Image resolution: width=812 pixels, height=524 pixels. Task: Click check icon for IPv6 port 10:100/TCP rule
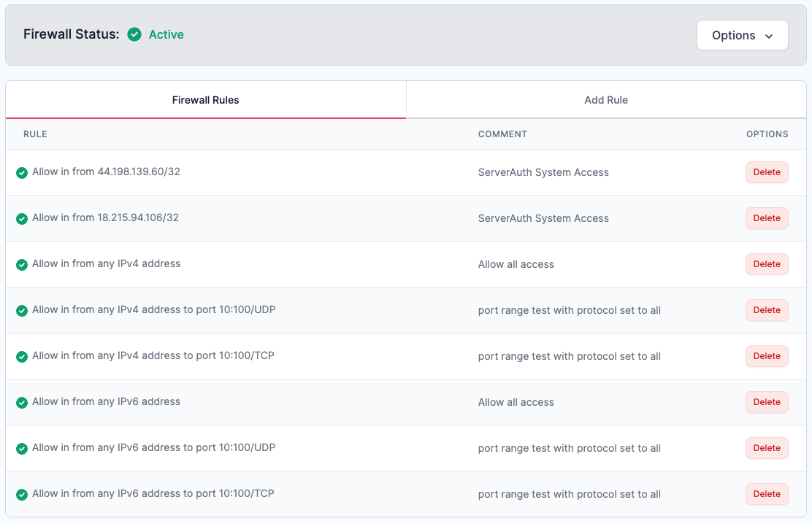[22, 495]
